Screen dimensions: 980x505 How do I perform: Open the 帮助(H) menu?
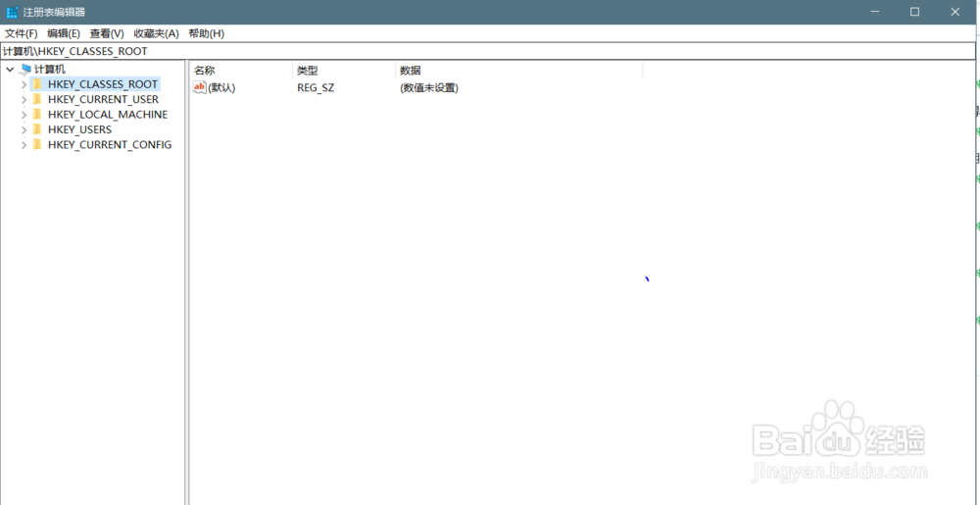point(206,33)
